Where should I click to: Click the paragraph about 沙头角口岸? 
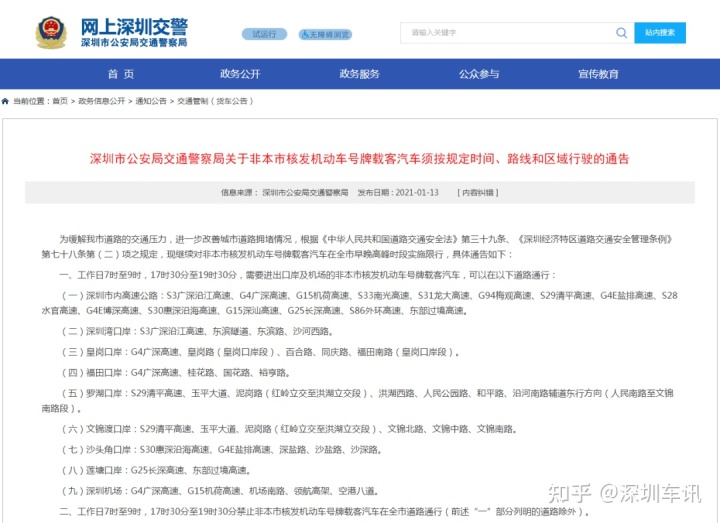click(x=222, y=450)
